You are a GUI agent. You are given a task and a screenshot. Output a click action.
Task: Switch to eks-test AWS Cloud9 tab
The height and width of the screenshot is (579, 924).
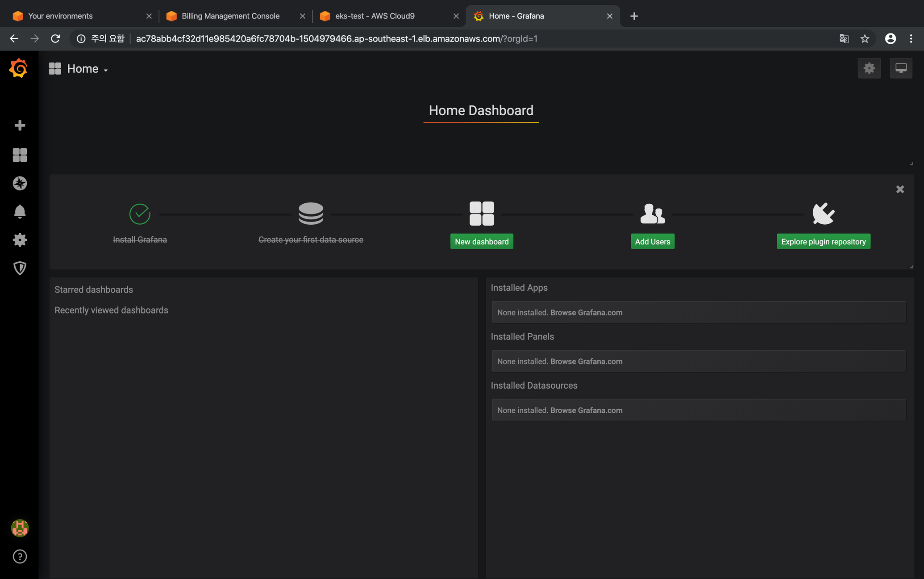(x=375, y=16)
